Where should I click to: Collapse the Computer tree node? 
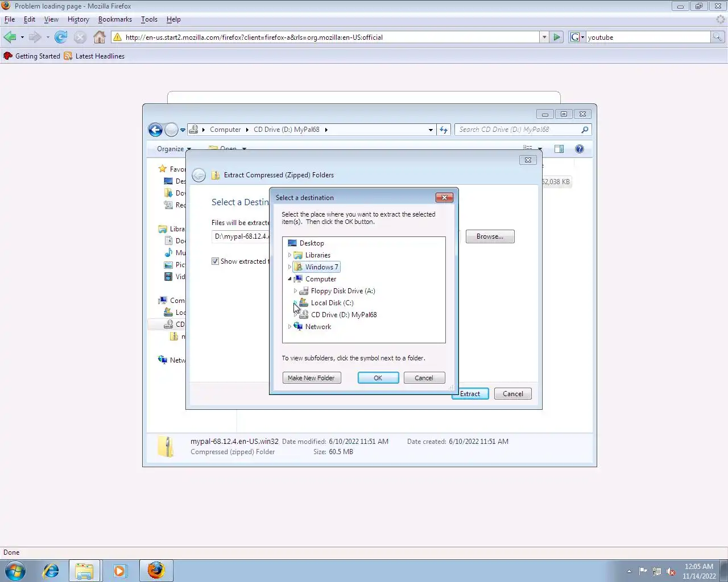point(289,279)
